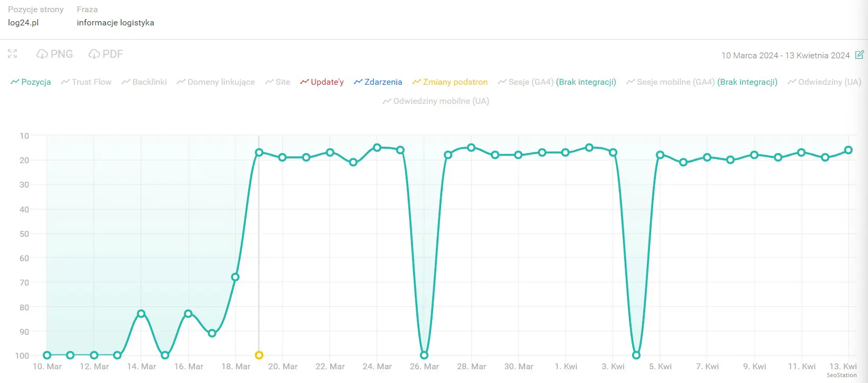Select the 28 Mar data point
This screenshot has height=383, width=868.
471,147
